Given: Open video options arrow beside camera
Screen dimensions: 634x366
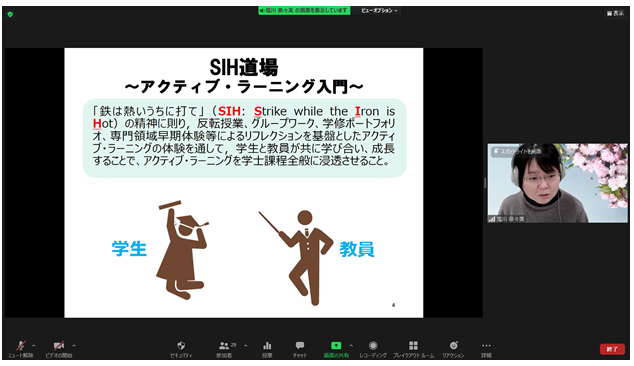Looking at the screenshot, I should point(74,345).
